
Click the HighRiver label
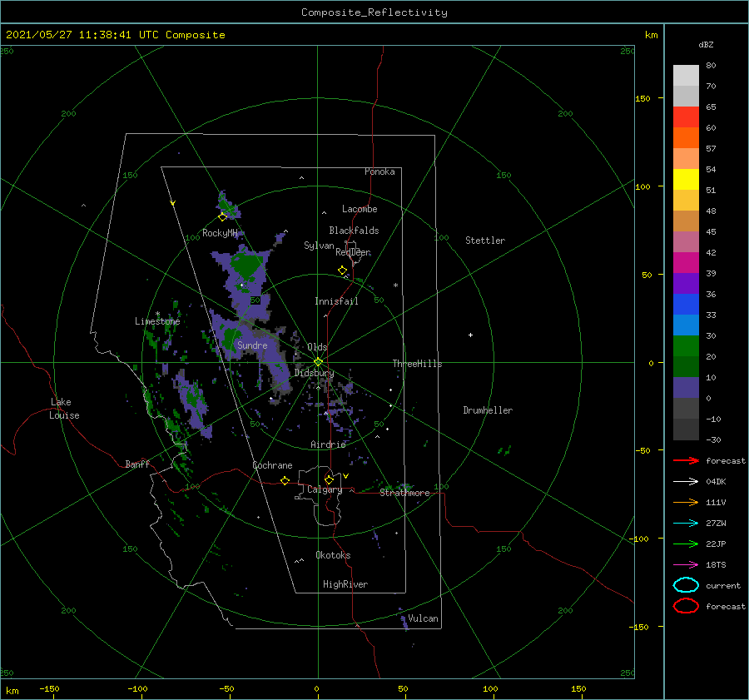(x=345, y=584)
